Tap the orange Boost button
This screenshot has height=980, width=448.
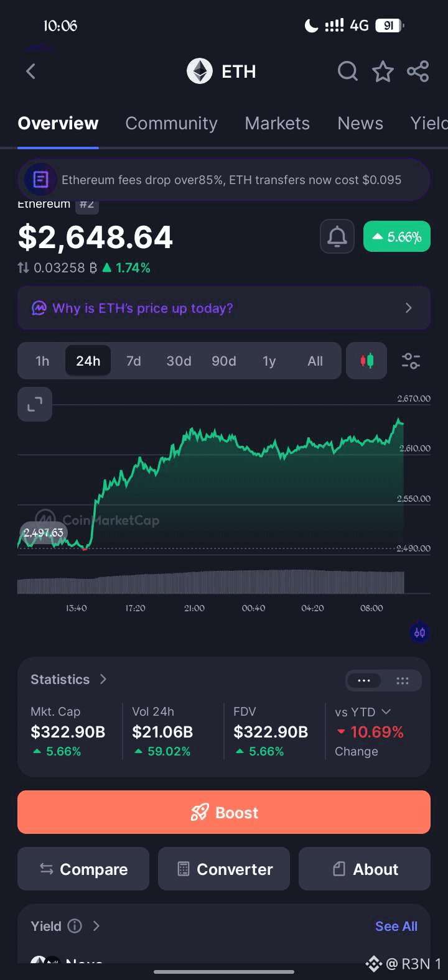coord(224,812)
